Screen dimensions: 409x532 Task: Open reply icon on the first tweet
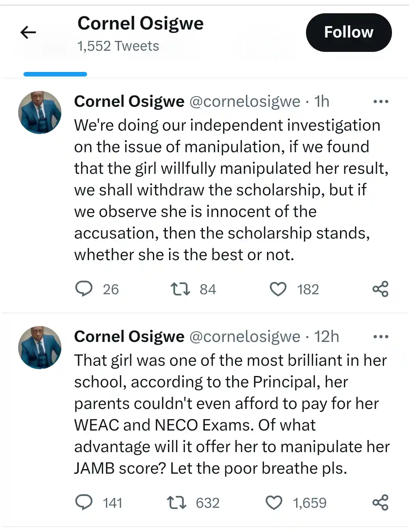click(84, 289)
